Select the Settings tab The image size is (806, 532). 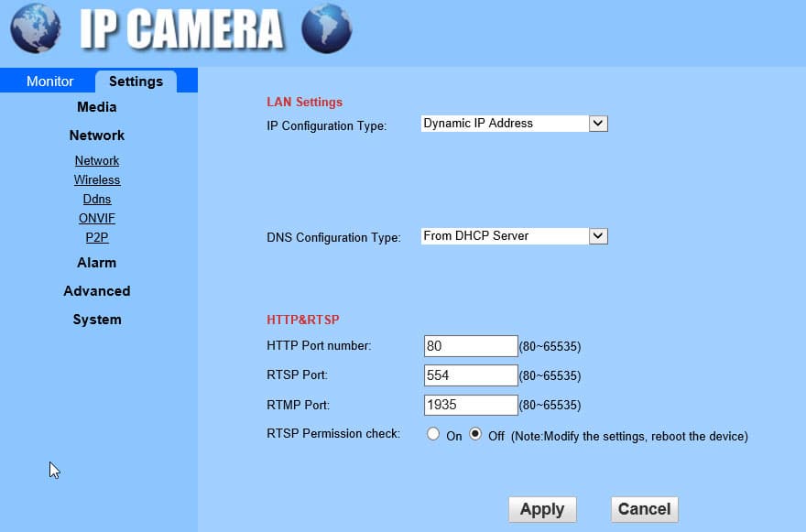click(136, 81)
